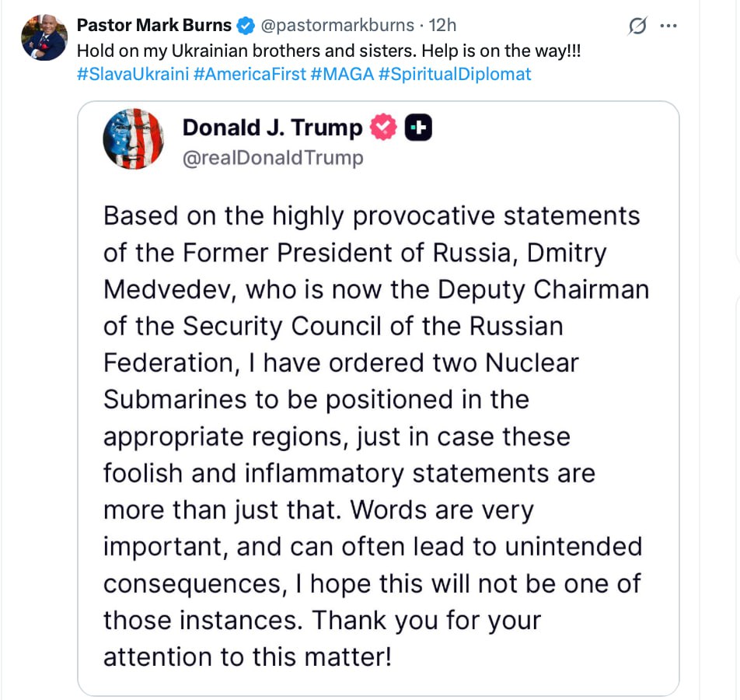Click the black plus badge by Trump's name
Image resolution: width=740 pixels, height=700 pixels.
point(418,128)
